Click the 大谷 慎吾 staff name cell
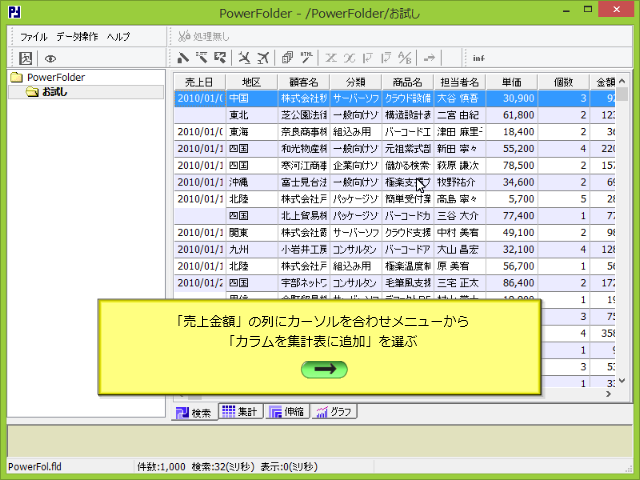The width and height of the screenshot is (640, 480). 460,98
